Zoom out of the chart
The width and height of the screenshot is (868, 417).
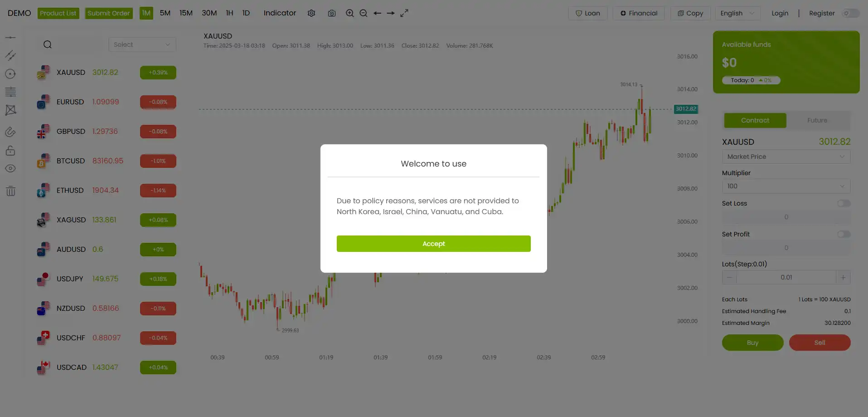363,13
